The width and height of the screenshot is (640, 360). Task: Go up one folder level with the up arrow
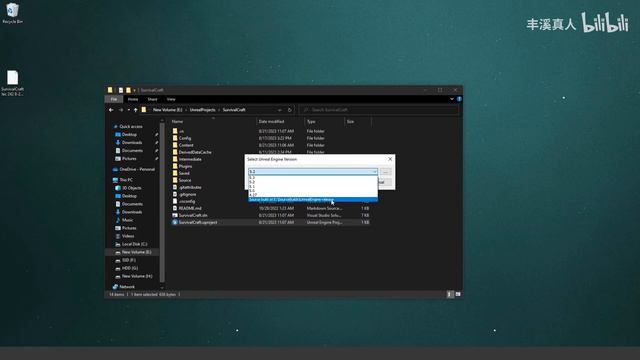click(136, 110)
